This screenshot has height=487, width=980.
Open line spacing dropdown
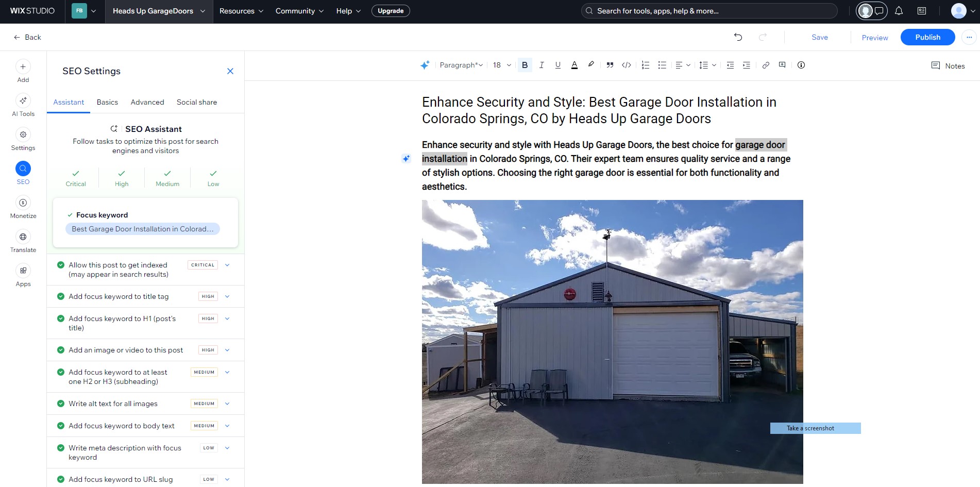[707, 65]
